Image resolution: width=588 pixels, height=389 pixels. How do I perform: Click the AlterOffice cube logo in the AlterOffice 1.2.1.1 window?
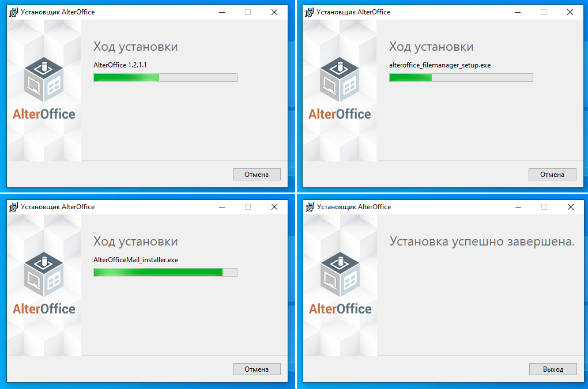44,80
